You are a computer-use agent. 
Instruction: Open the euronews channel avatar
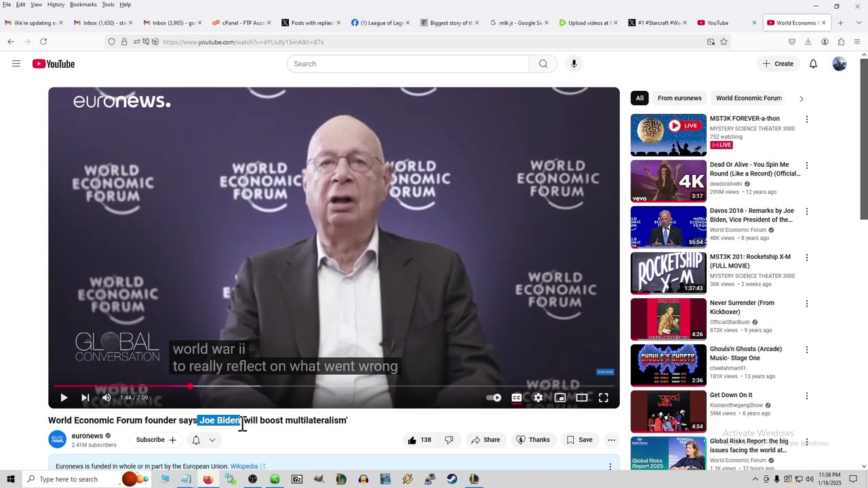tap(57, 439)
